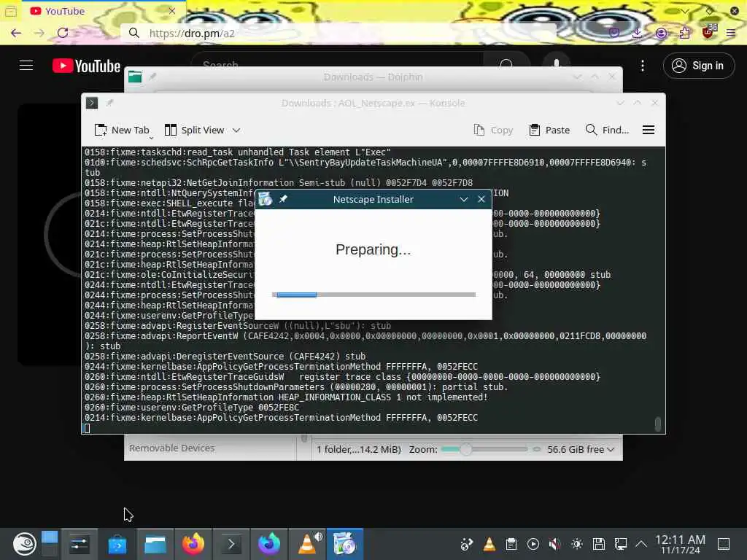Adjust the Dolphin zoom slider handle
Screen dimensions: 747x560
point(466,449)
